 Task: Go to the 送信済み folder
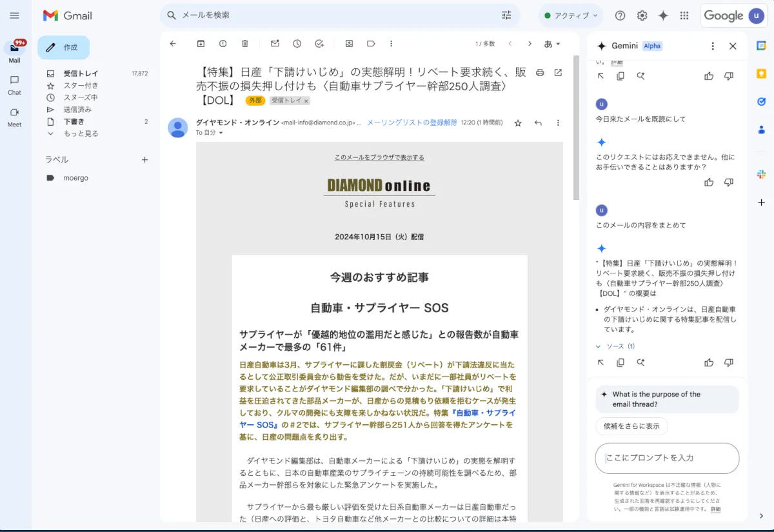77,110
